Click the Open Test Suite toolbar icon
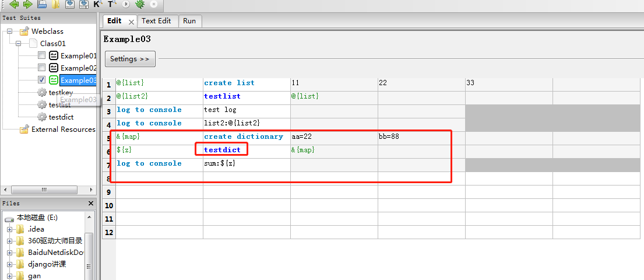644x280 pixels. click(x=42, y=4)
